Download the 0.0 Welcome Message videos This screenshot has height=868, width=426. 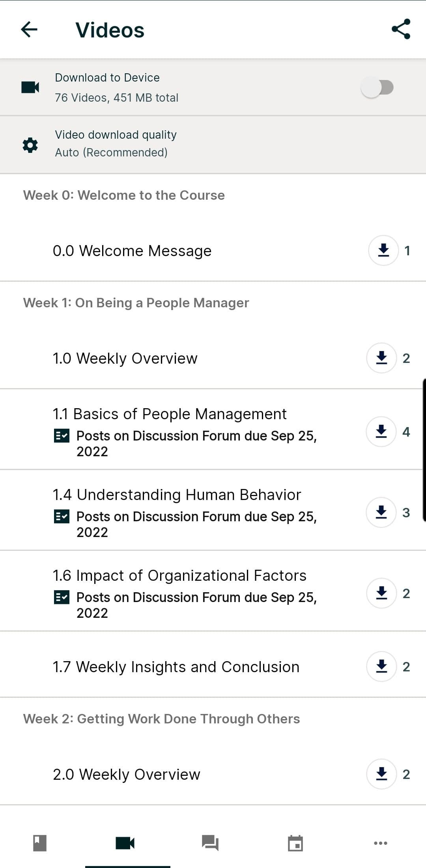[383, 251]
